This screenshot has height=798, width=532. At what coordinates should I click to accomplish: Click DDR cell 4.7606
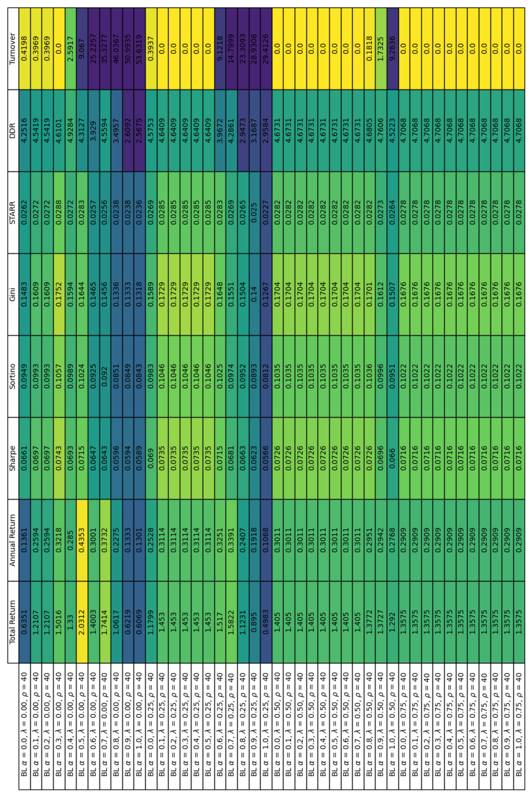pyautogui.click(x=381, y=131)
